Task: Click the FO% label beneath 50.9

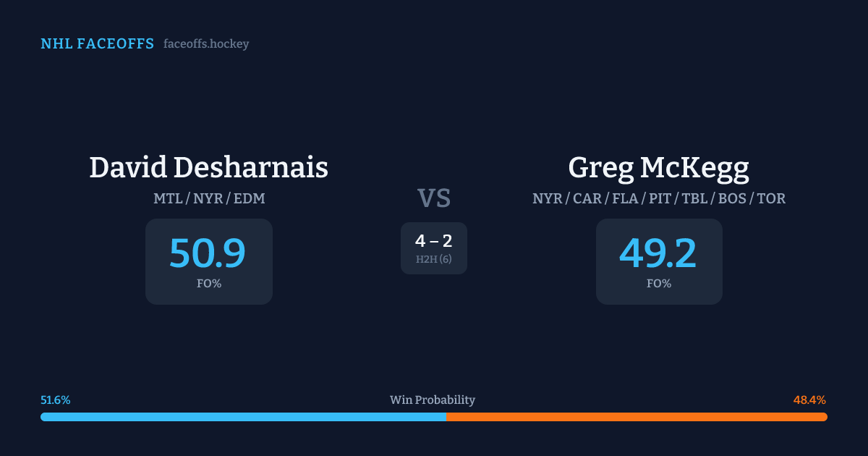Action: pyautogui.click(x=208, y=284)
